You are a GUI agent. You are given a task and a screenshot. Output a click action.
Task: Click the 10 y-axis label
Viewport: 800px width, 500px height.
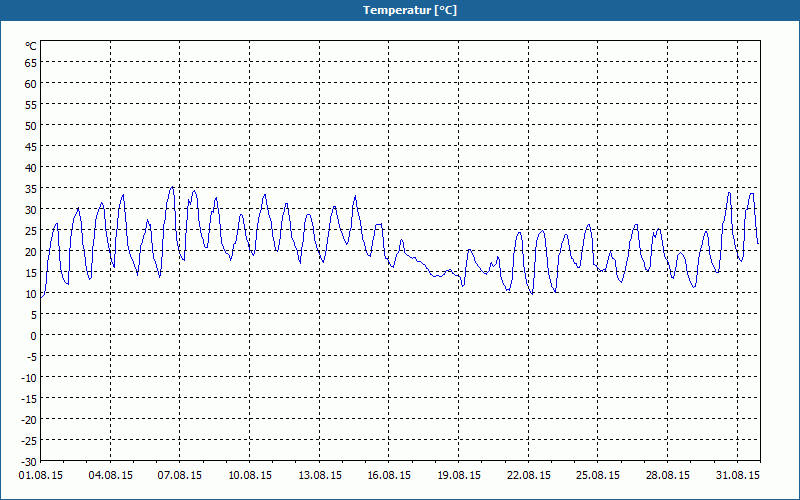31,294
